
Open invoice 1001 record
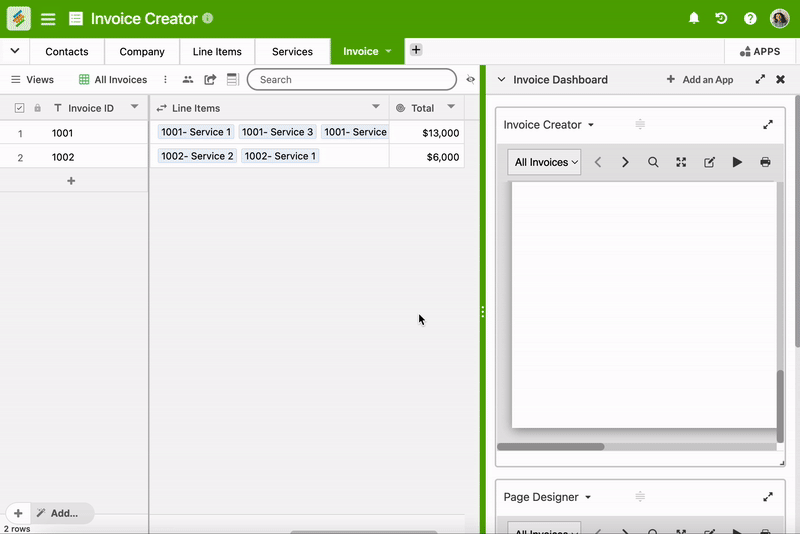point(62,133)
